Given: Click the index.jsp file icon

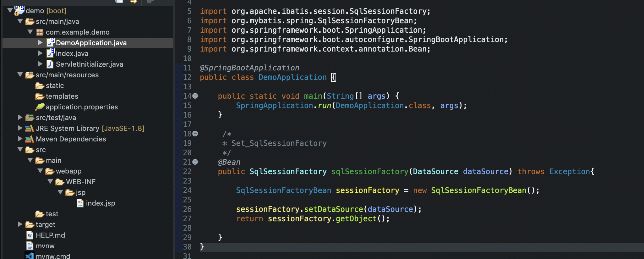Looking at the screenshot, I should pyautogui.click(x=80, y=203).
